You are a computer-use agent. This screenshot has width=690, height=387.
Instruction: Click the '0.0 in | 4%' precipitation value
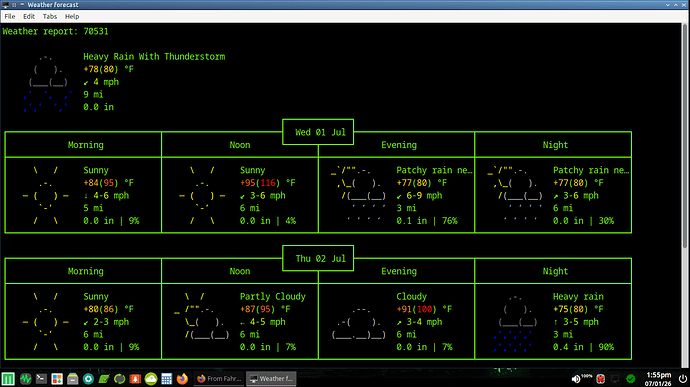268,221
